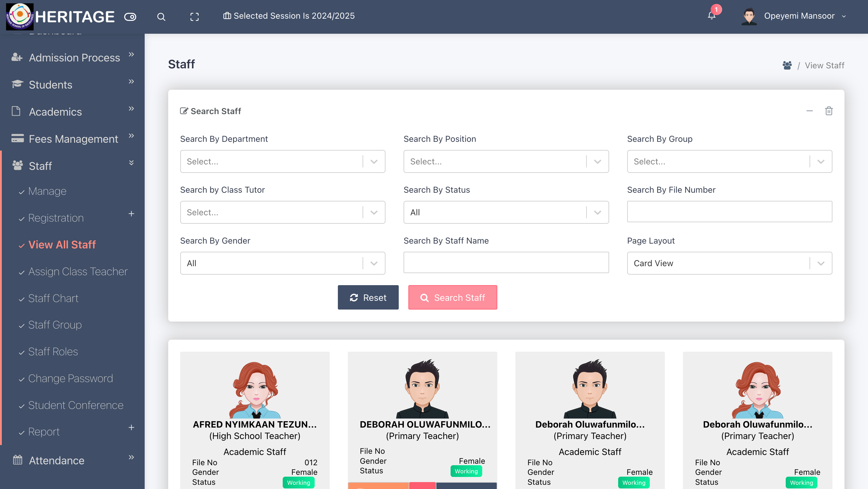The height and width of the screenshot is (489, 868).
Task: Expand the Fees Management chevron
Action: click(x=131, y=135)
